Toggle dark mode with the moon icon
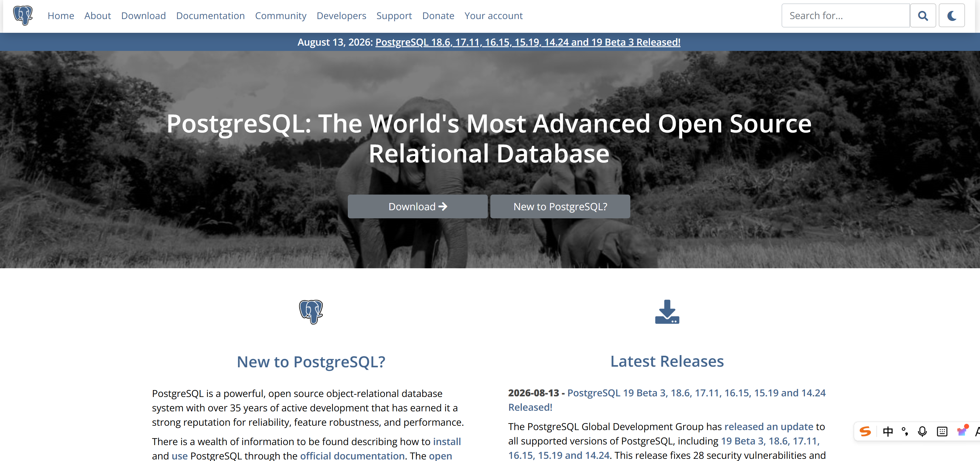The height and width of the screenshot is (461, 980). pos(952,16)
